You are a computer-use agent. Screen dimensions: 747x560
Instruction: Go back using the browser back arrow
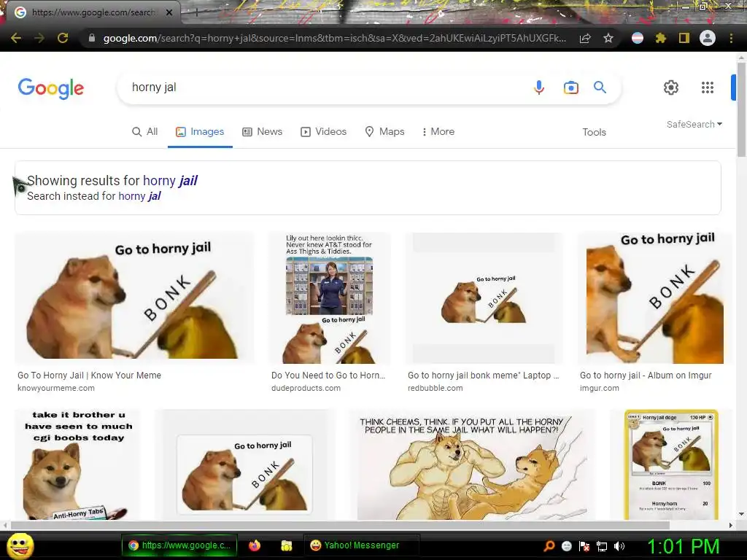pos(16,38)
